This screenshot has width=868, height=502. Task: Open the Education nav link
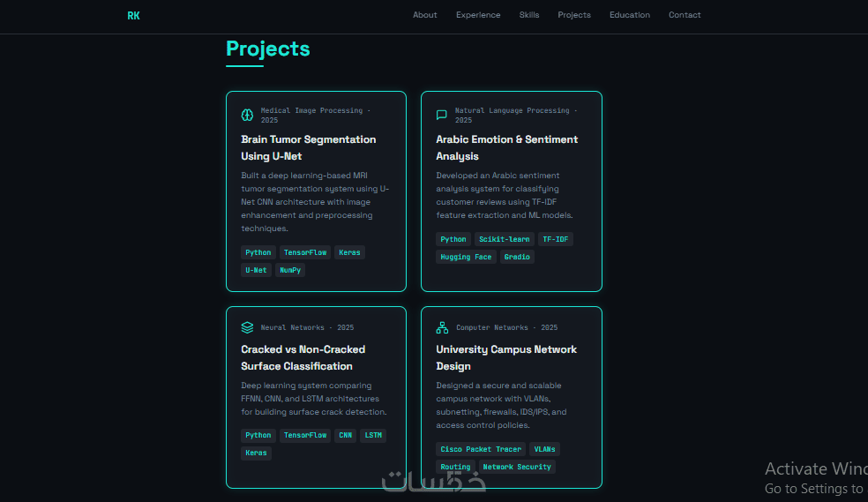click(x=630, y=15)
